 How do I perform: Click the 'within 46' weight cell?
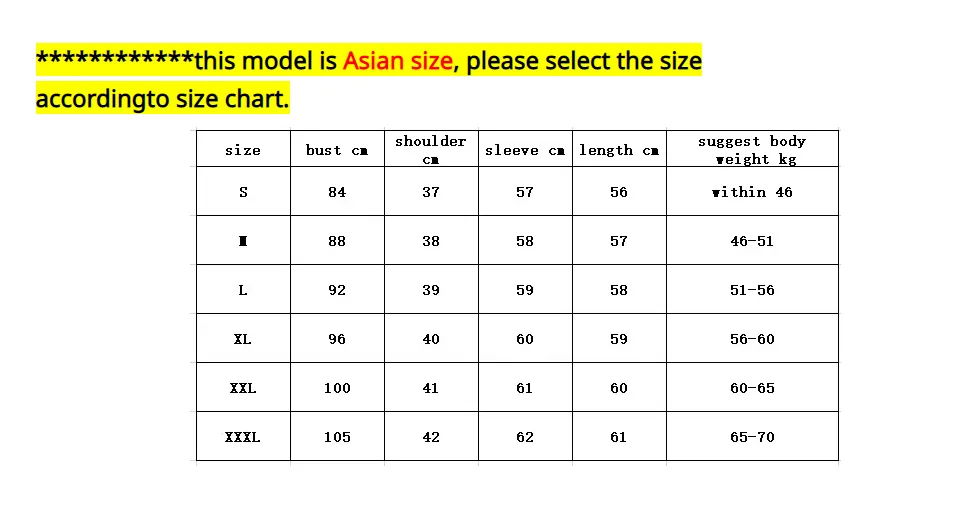pos(752,191)
